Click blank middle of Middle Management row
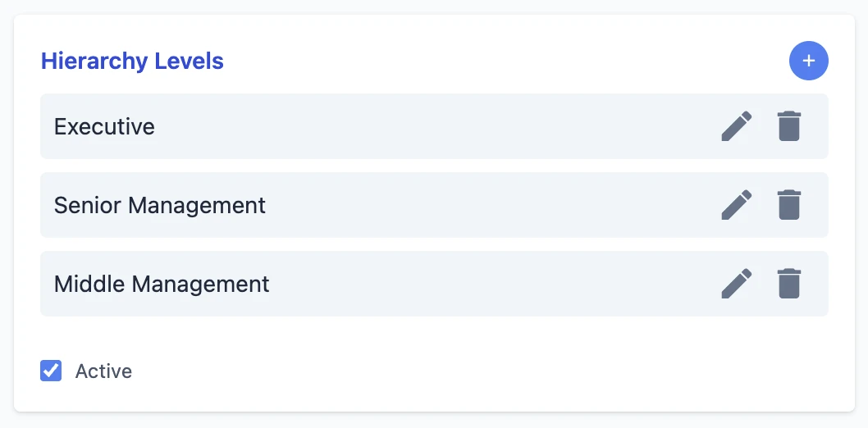The width and height of the screenshot is (868, 428). [x=492, y=284]
